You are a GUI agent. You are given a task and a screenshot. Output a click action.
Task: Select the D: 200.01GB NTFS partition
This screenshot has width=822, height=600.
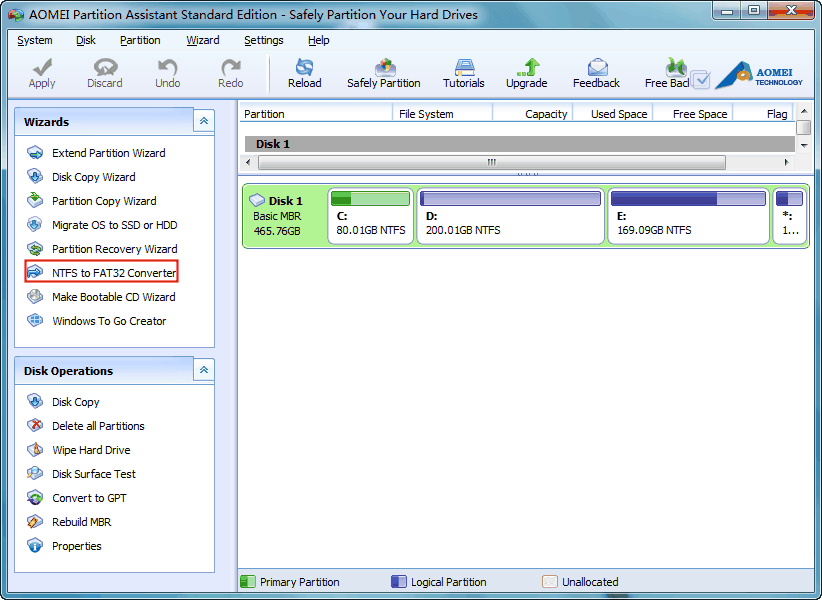(511, 216)
